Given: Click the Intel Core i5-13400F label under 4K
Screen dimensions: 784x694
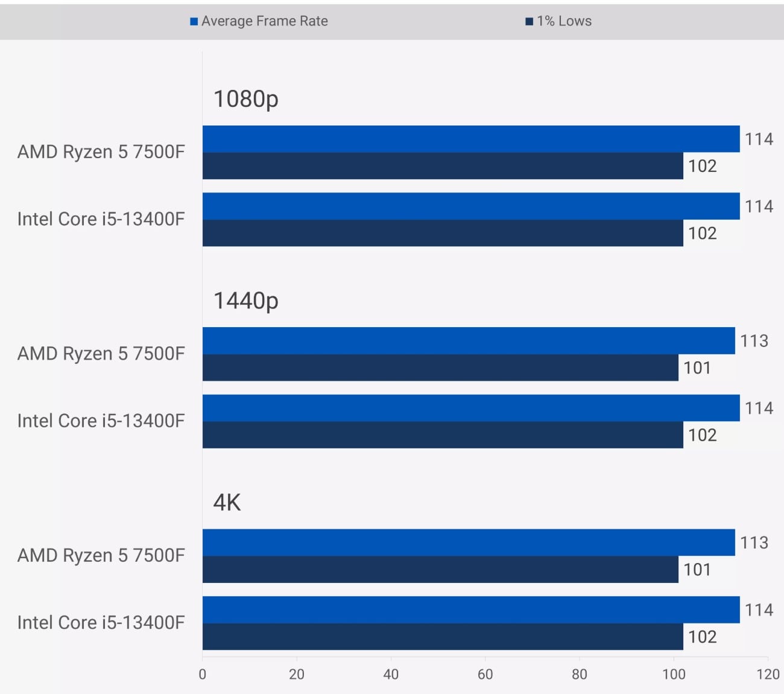Looking at the screenshot, I should tap(100, 623).
